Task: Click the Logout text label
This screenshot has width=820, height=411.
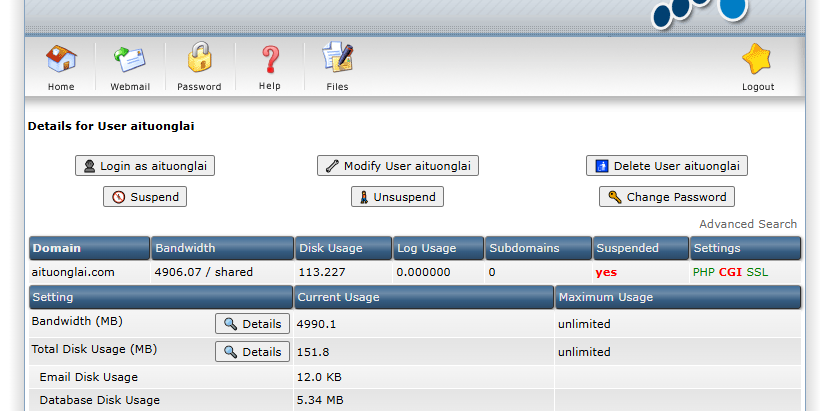Action: pos(758,87)
